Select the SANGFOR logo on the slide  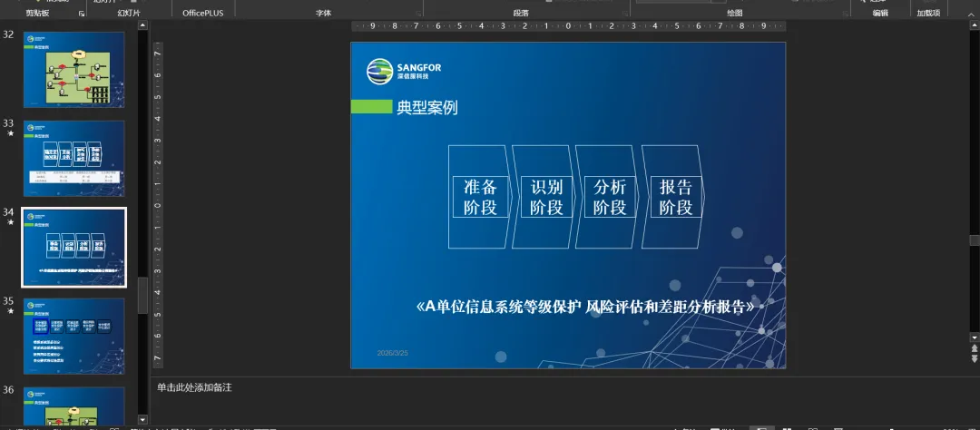(404, 72)
